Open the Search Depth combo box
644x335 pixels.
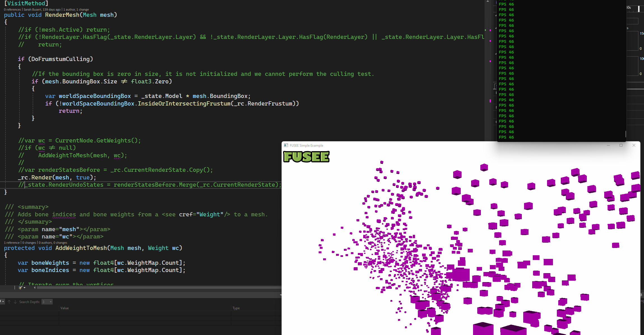click(47, 302)
